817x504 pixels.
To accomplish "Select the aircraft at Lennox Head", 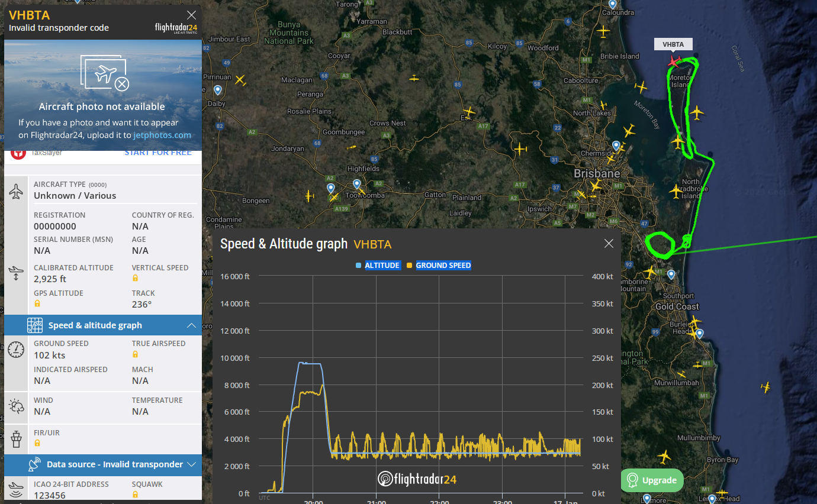I will (x=721, y=493).
